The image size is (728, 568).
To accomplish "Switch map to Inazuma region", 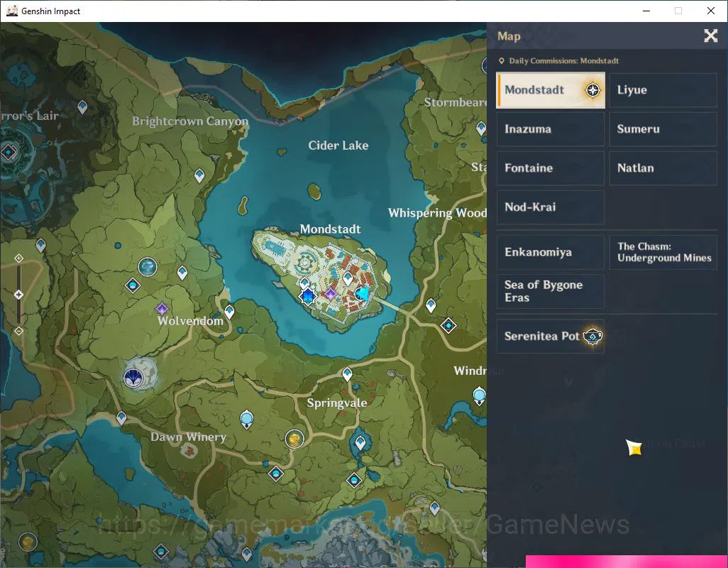I will (x=551, y=129).
